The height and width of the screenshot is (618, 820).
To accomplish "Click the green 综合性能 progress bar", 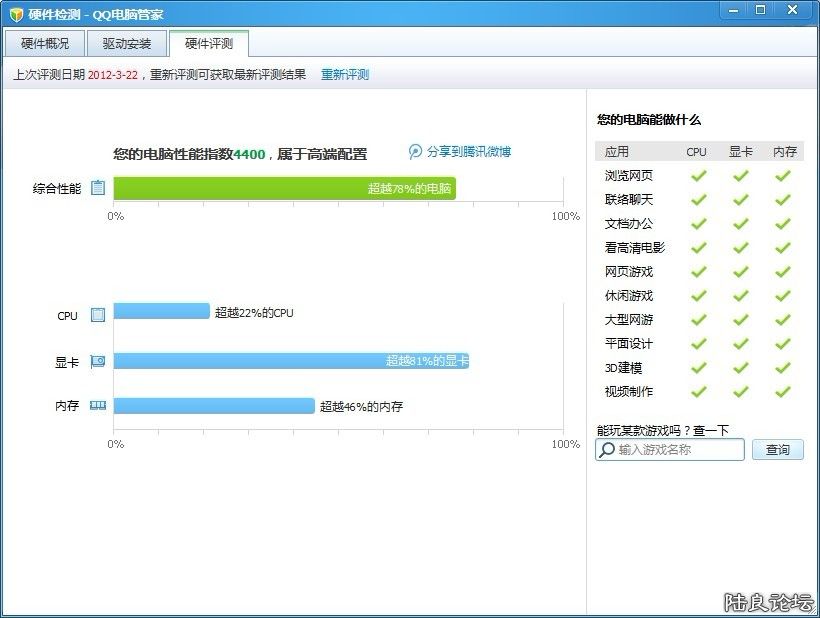I will point(284,188).
